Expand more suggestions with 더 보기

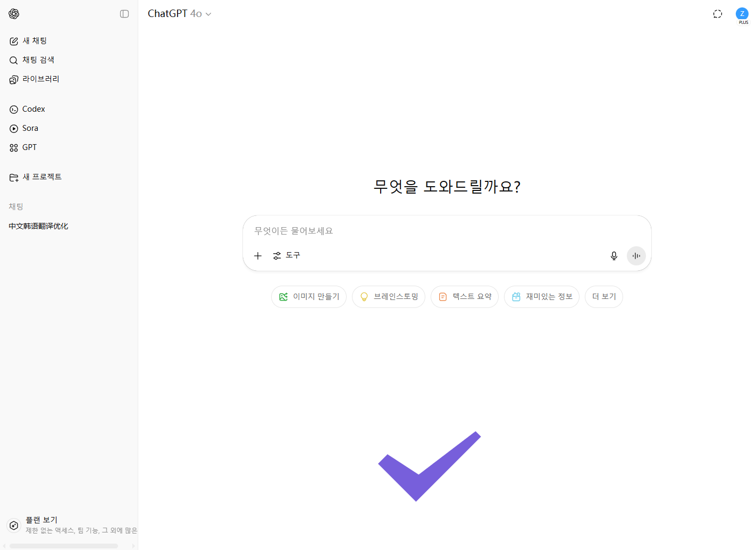pos(604,297)
